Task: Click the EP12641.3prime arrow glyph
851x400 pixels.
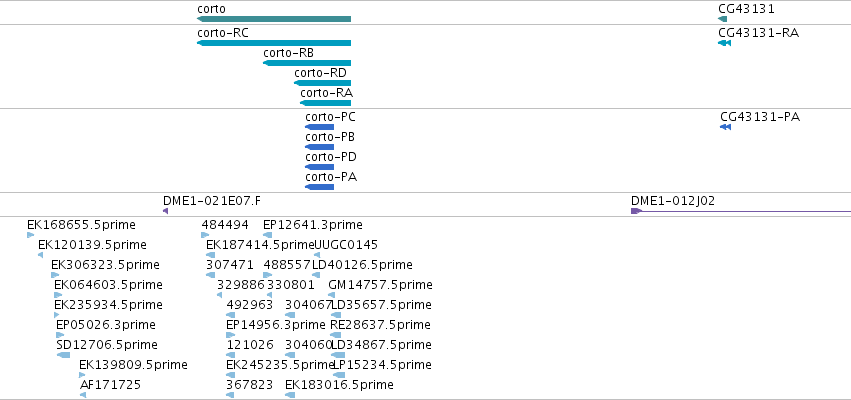Action: pyautogui.click(x=268, y=235)
